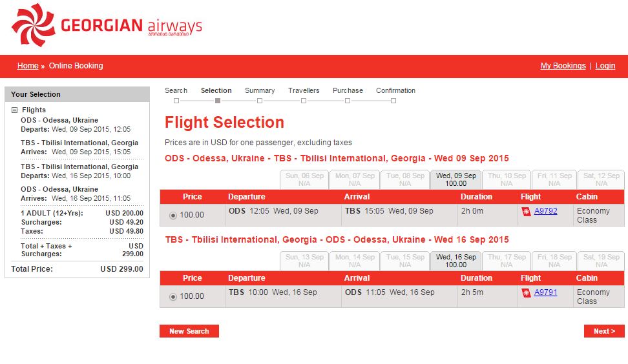The height and width of the screenshot is (364, 628).
Task: Go back to the Search booking step
Action: point(176,91)
